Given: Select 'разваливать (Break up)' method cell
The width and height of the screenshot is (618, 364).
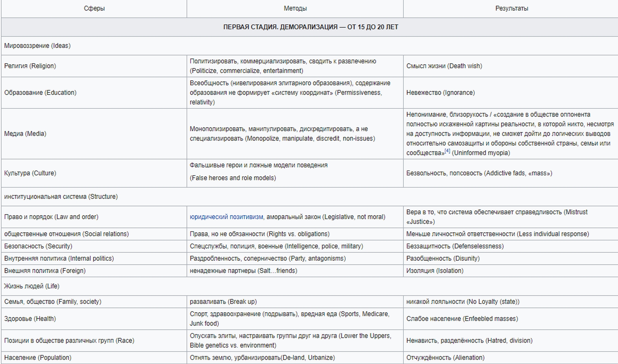Looking at the screenshot, I should pyautogui.click(x=223, y=302).
